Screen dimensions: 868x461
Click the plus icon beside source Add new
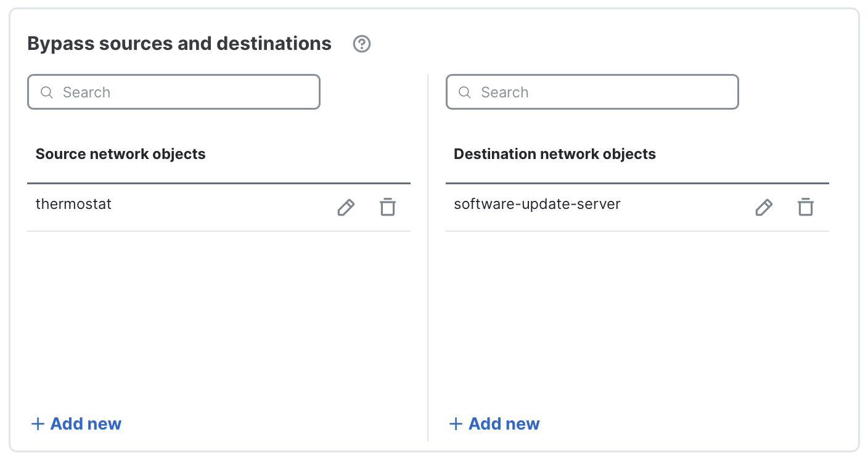click(38, 423)
